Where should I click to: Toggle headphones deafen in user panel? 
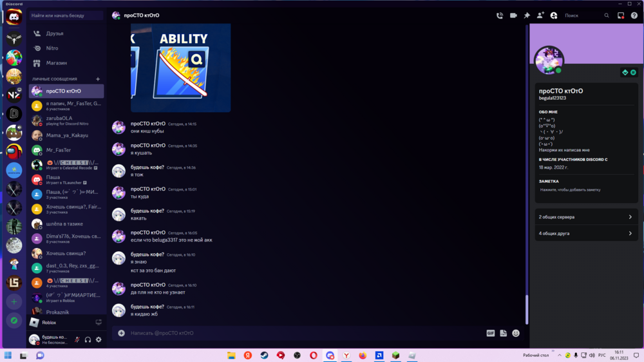point(88,340)
